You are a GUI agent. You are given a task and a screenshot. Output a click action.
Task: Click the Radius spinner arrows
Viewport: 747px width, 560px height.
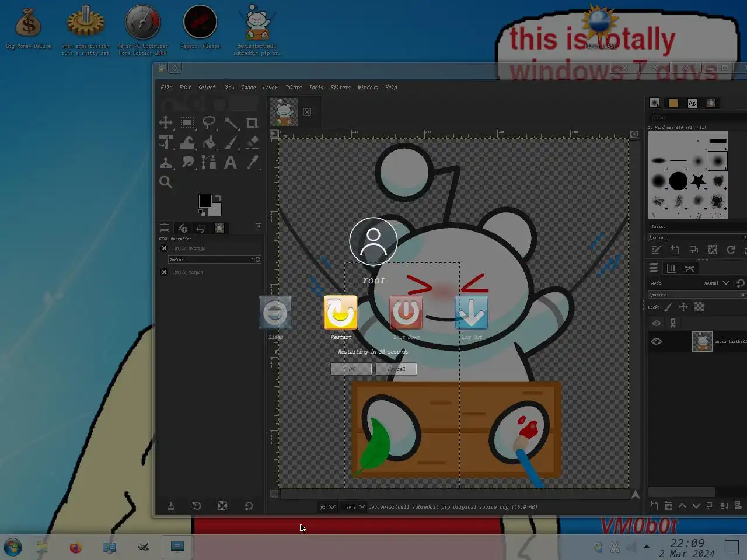point(258,260)
